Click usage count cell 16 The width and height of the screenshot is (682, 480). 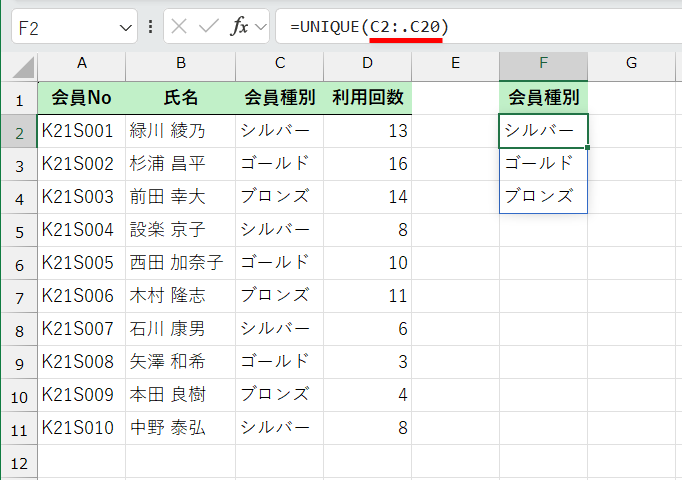tap(368, 164)
